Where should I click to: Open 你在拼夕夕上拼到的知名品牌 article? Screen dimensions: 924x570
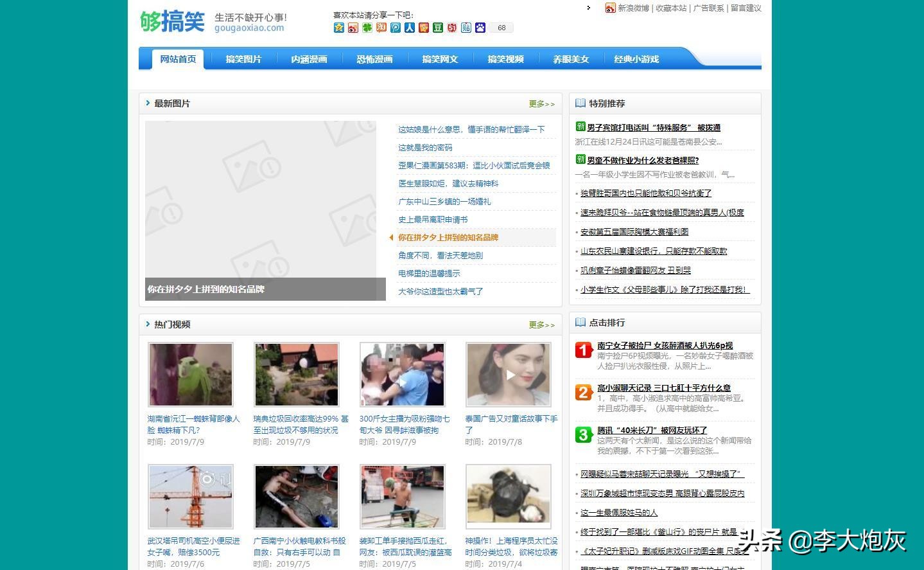(448, 237)
